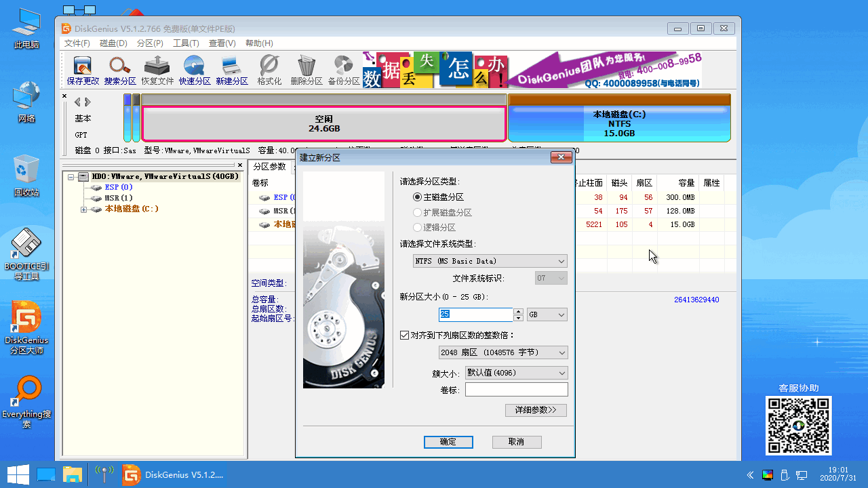
Task: Start Quick Partition (快速分区) tool
Action: coord(195,70)
